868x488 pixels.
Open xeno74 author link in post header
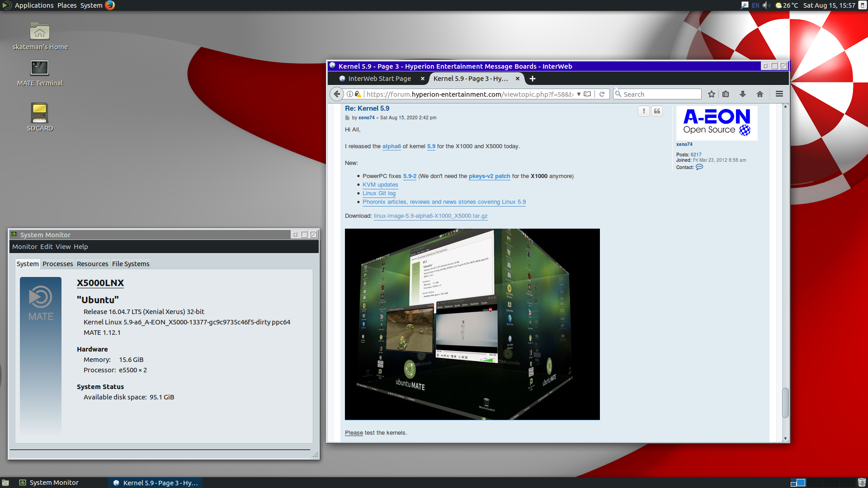pos(366,117)
